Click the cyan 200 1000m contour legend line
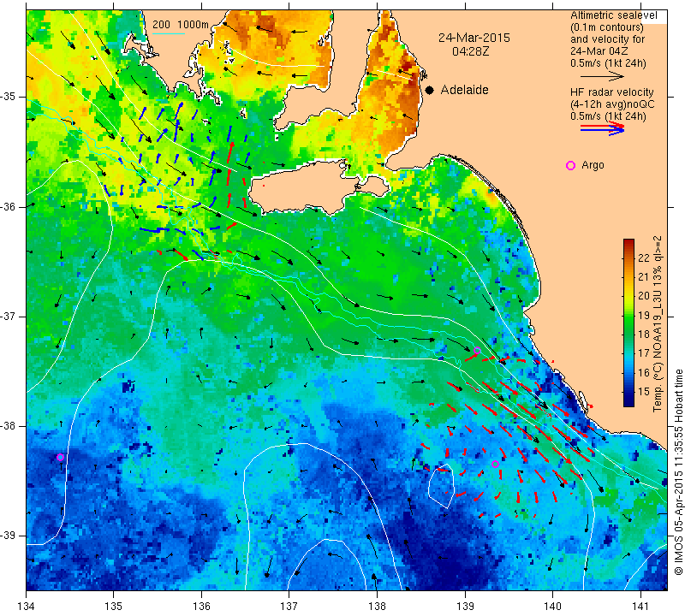 pos(169,33)
